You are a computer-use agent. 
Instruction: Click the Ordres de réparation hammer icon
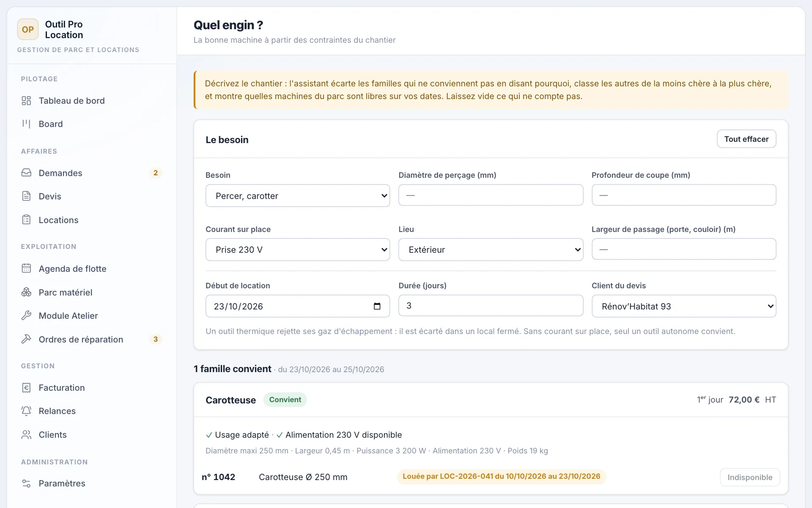click(26, 339)
